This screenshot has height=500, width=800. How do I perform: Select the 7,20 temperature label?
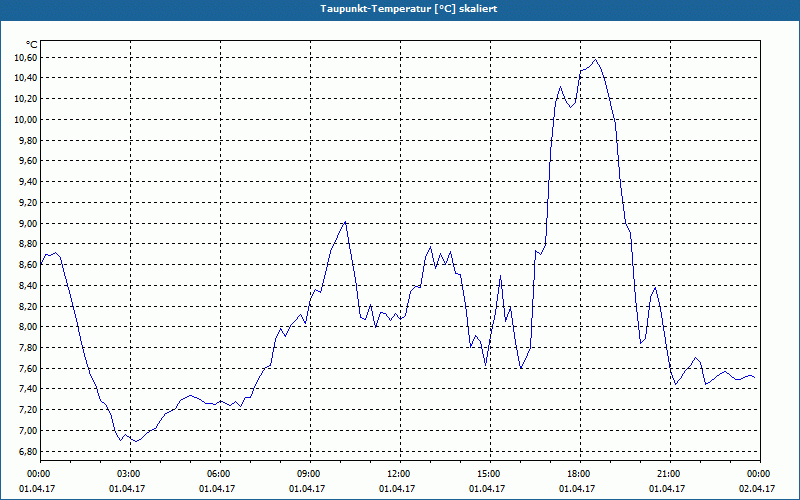point(28,410)
